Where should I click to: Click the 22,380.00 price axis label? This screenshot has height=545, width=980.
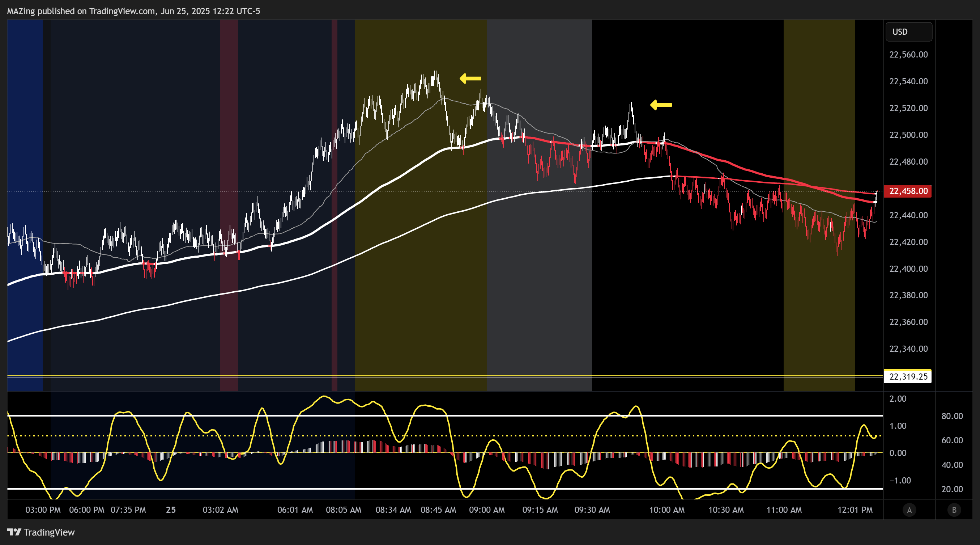click(x=908, y=295)
